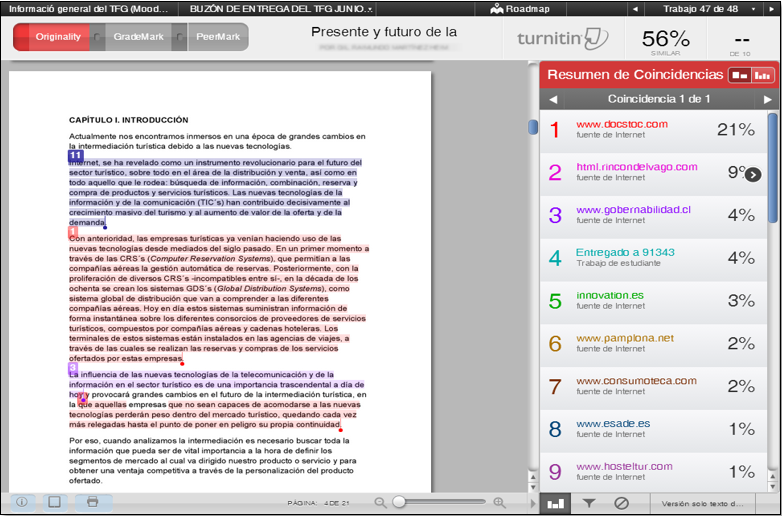Click the blue match flag 11 in document
The image size is (782, 516).
pos(75,156)
